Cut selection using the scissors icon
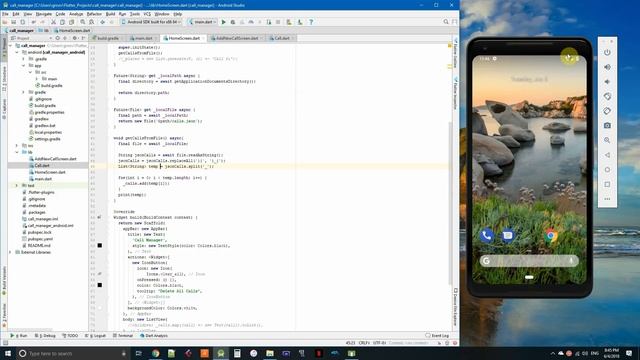The width and height of the screenshot is (640, 360). coord(53,22)
